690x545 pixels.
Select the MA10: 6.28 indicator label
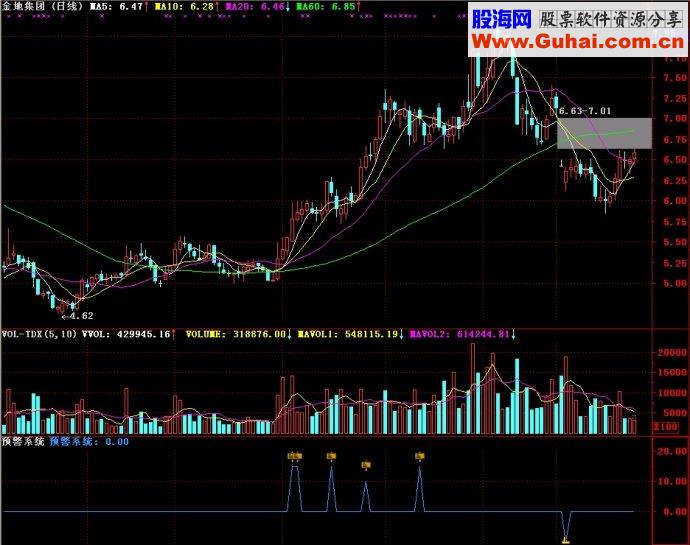click(184, 7)
